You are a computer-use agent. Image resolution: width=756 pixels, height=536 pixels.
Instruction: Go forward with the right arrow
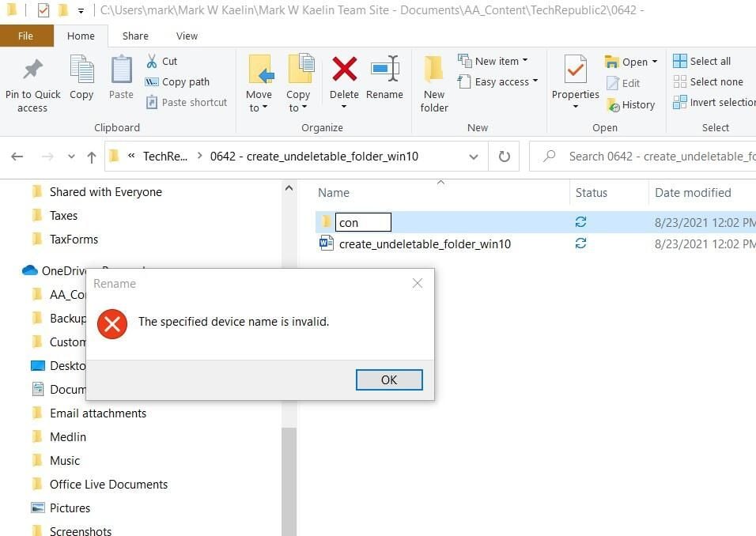[47, 157]
